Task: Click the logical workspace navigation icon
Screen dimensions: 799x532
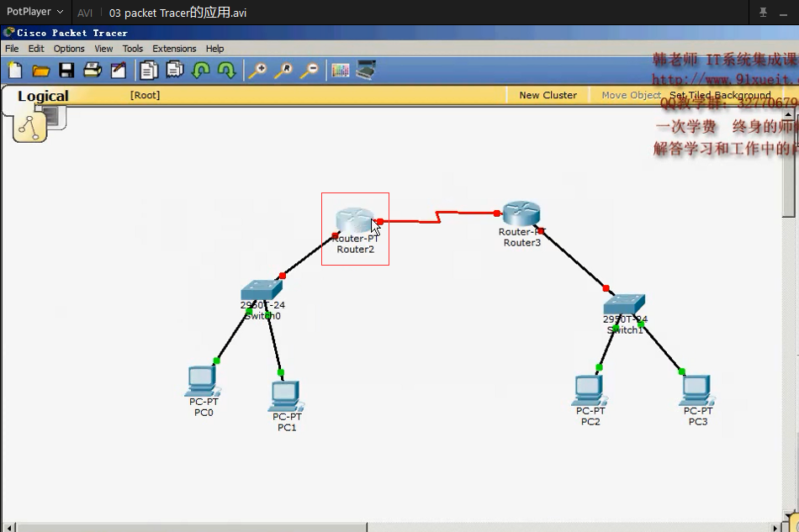Action: 30,127
